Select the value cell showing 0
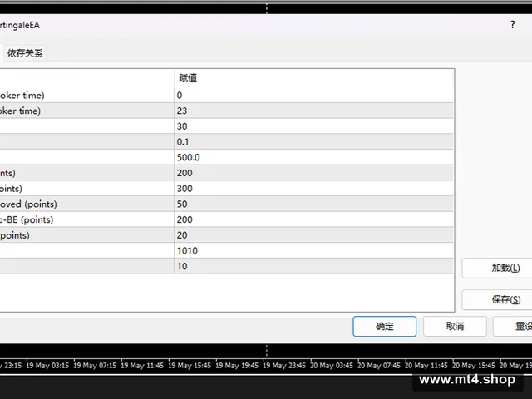532x399 pixels. tap(314, 96)
